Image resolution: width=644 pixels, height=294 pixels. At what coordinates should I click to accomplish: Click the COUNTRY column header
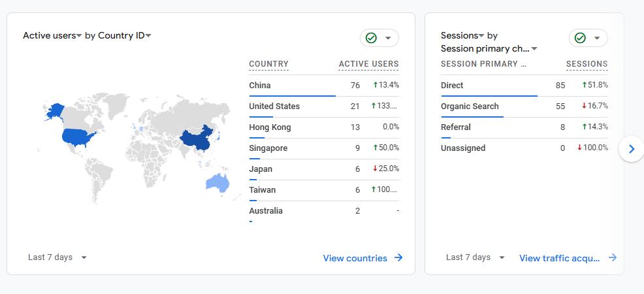coord(268,64)
